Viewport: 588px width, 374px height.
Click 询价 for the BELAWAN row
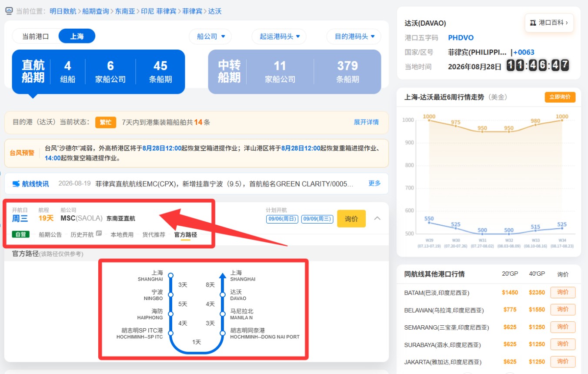coord(563,310)
